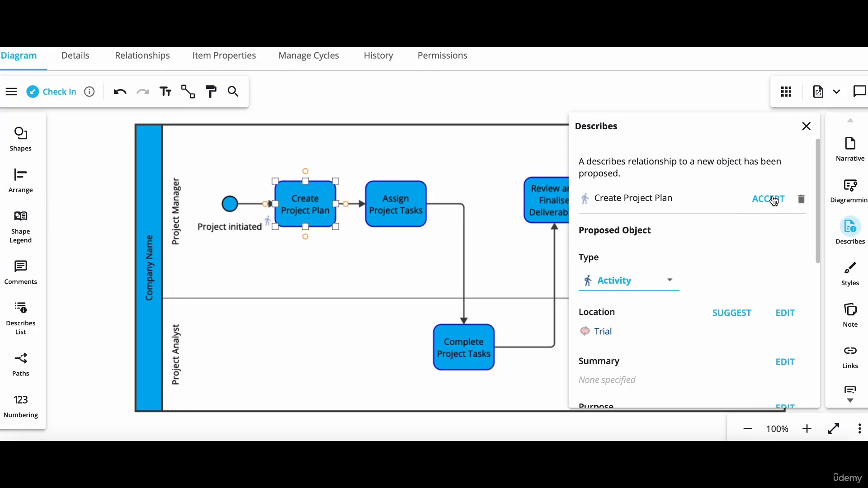
Task: Click the EDIT button for Summary
Action: pos(785,361)
